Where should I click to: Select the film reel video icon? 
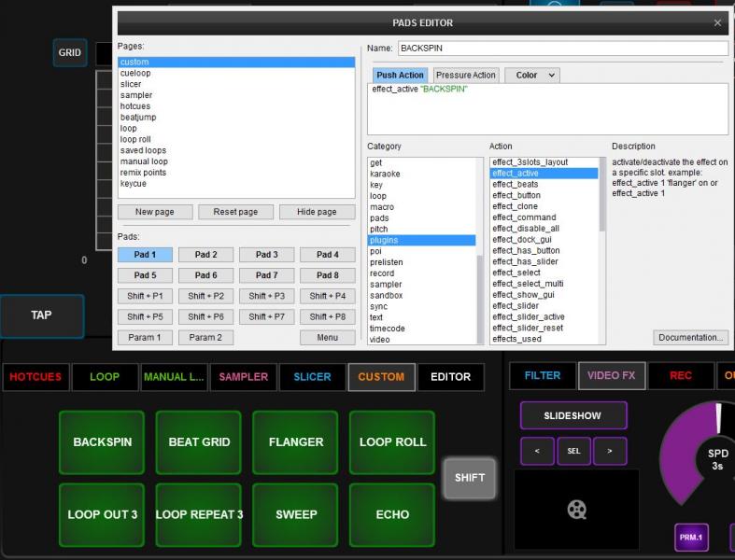(576, 510)
